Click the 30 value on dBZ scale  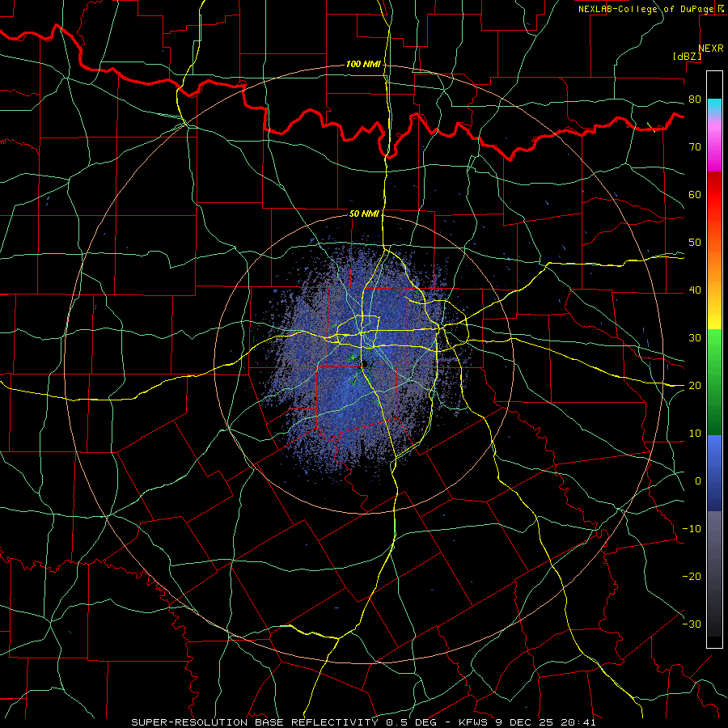[x=695, y=338]
